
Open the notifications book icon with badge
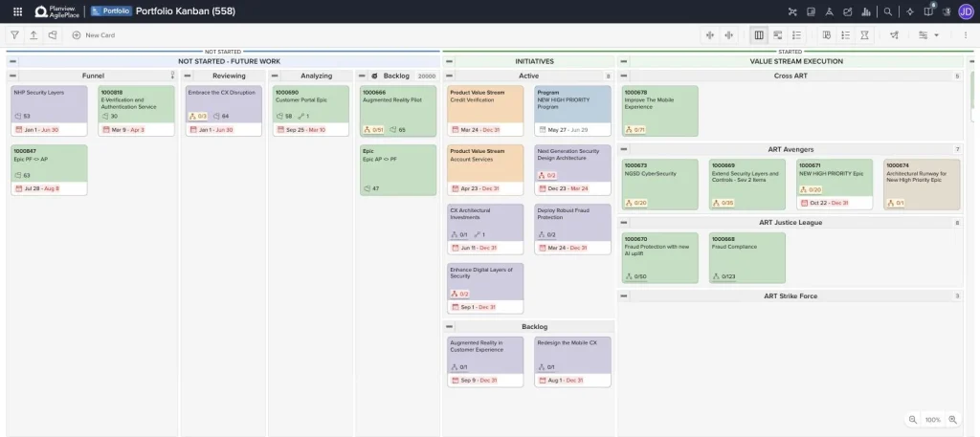[928, 11]
